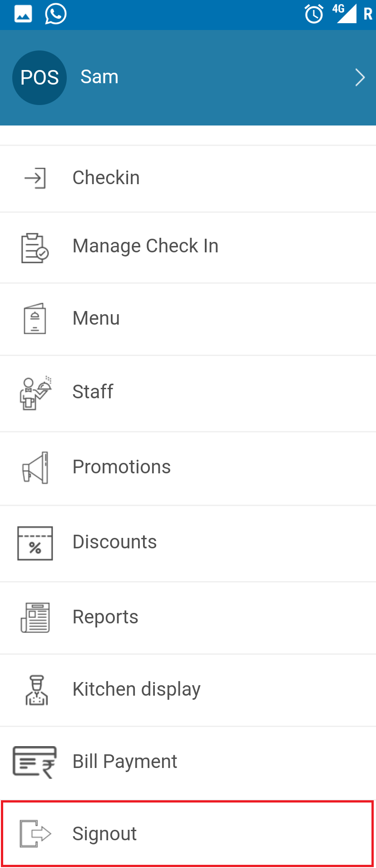Open the Manage Check In clipboard icon
The height and width of the screenshot is (868, 376).
click(35, 248)
